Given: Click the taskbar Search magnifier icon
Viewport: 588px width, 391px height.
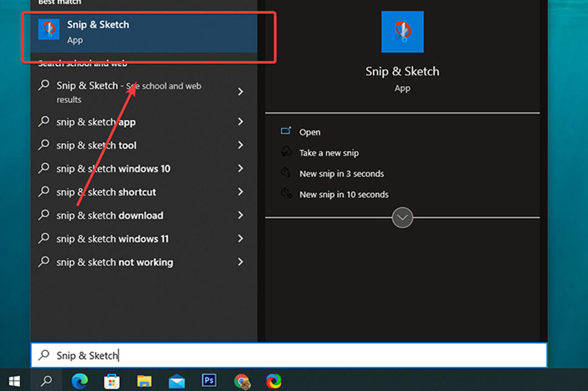Looking at the screenshot, I should pyautogui.click(x=47, y=381).
